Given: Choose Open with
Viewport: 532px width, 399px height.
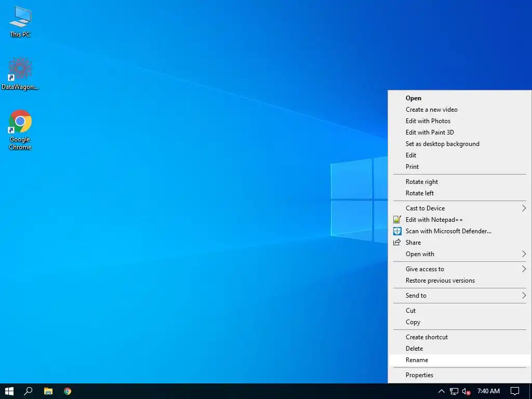Looking at the screenshot, I should point(459,254).
